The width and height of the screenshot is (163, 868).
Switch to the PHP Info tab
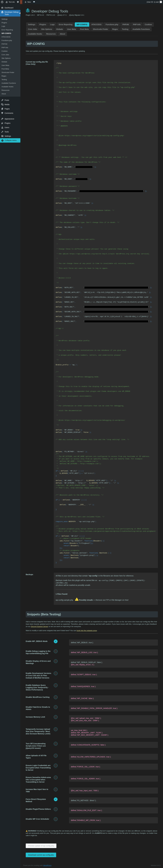[x=137, y=25]
